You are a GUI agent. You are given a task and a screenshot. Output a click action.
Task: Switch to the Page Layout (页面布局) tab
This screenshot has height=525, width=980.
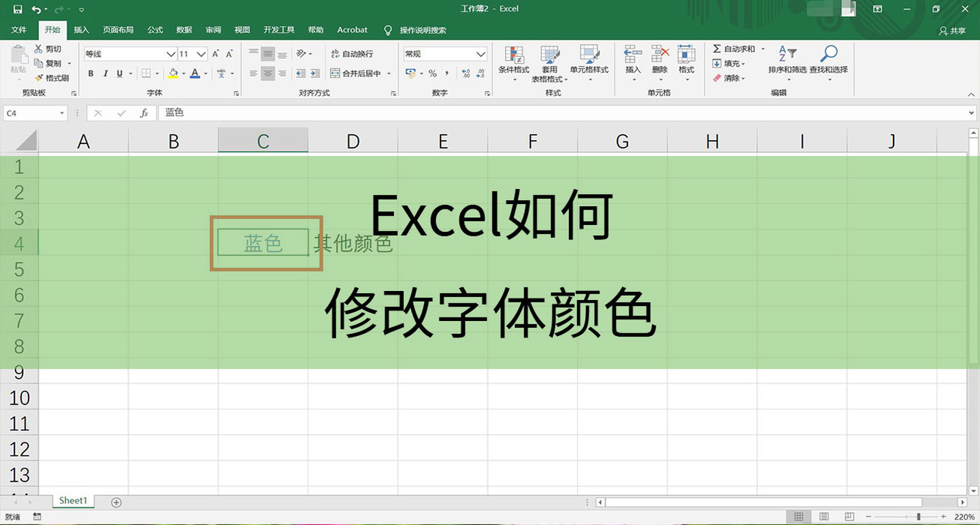118,30
